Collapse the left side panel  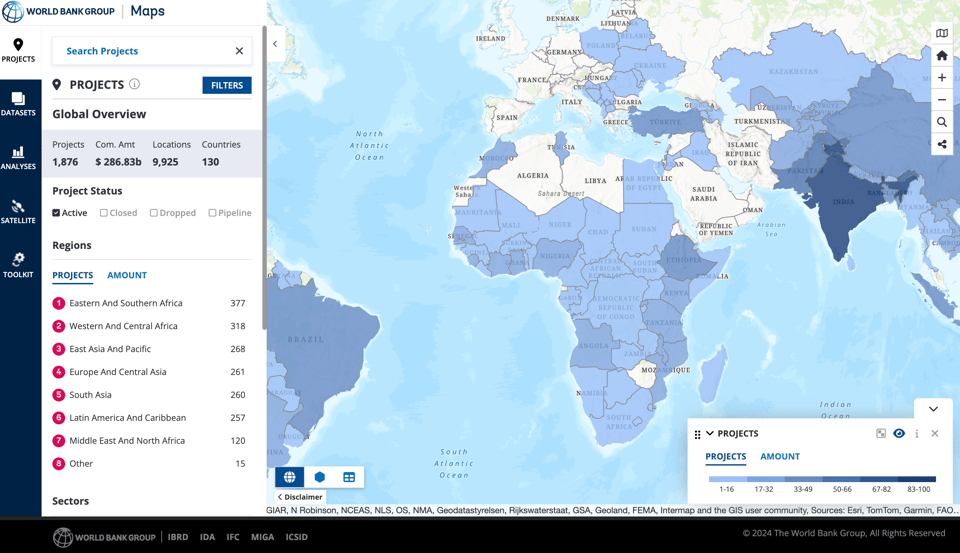coord(275,44)
